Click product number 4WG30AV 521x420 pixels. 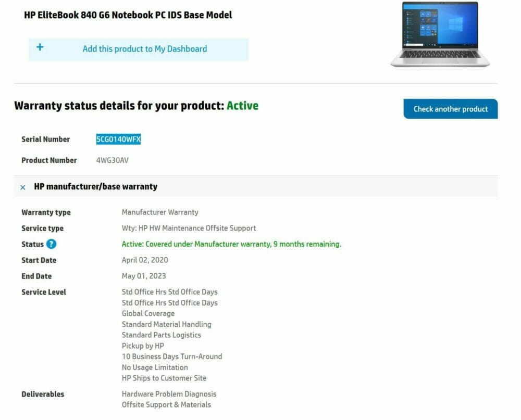(113, 160)
